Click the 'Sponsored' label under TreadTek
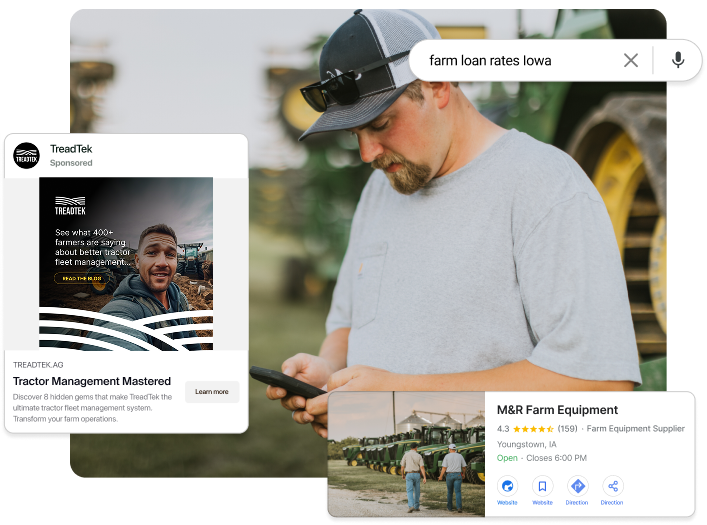The height and width of the screenshot is (525, 707). click(x=71, y=163)
